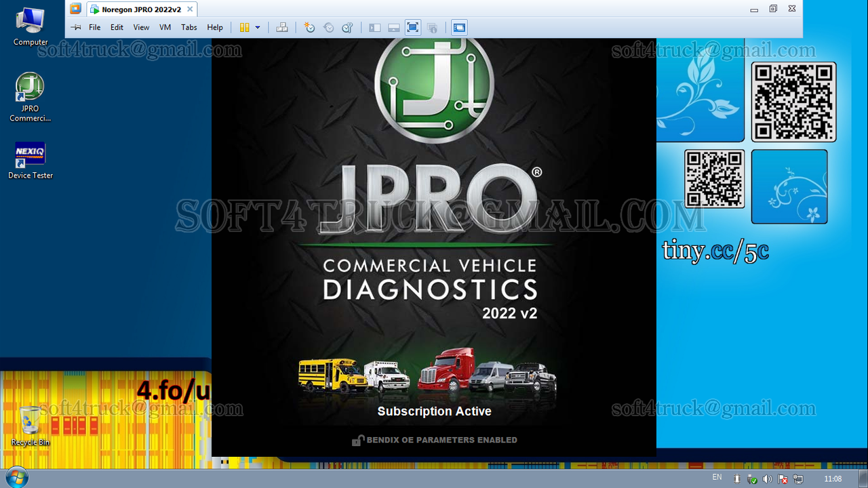The height and width of the screenshot is (488, 868).
Task: Suspend the VM with the pause button
Action: click(x=244, y=27)
